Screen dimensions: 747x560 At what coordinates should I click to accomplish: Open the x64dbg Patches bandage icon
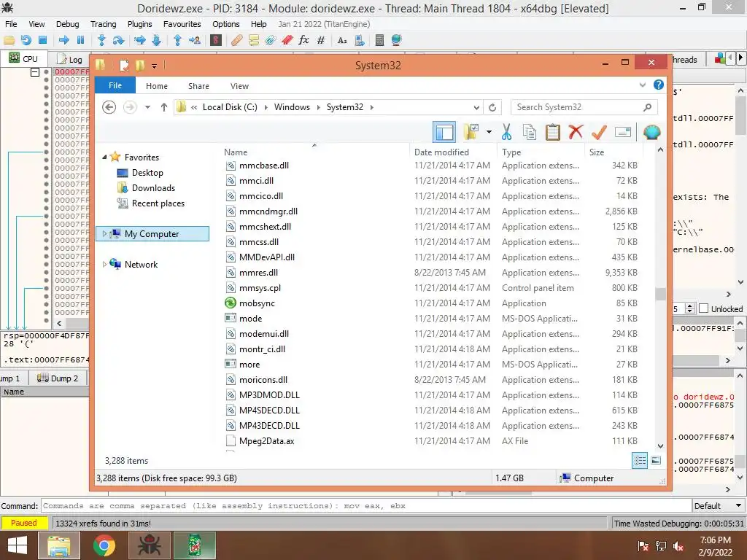pos(236,41)
